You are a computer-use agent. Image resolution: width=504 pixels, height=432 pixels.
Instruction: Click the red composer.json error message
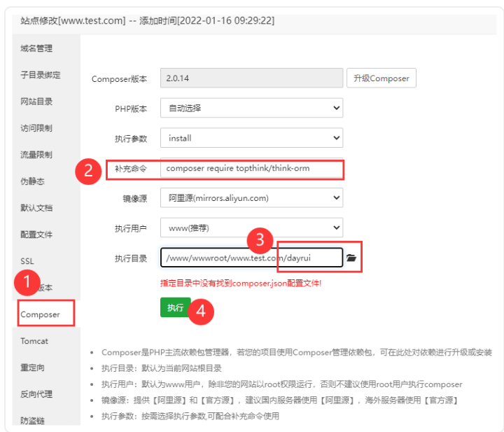click(241, 283)
